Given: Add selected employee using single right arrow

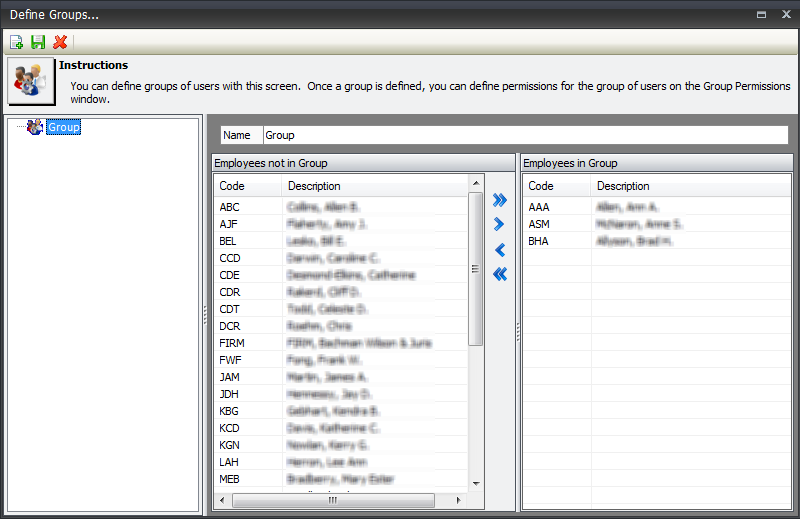Looking at the screenshot, I should click(x=500, y=224).
